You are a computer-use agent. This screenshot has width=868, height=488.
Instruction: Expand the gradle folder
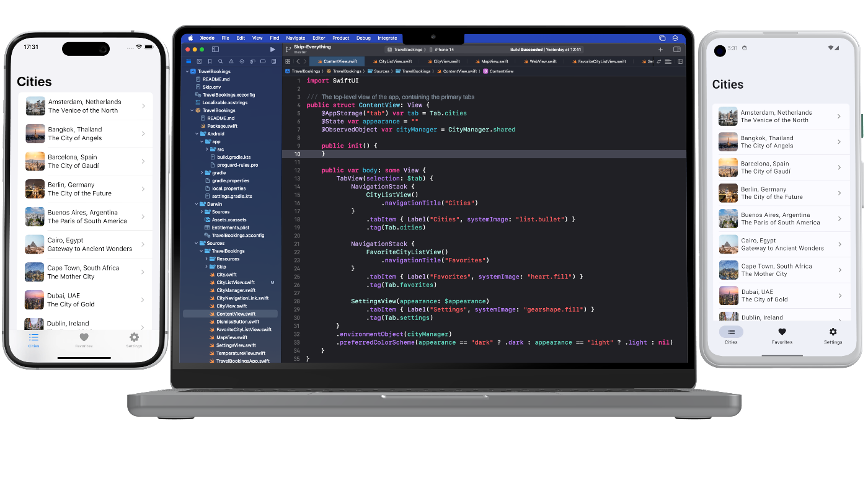(201, 173)
